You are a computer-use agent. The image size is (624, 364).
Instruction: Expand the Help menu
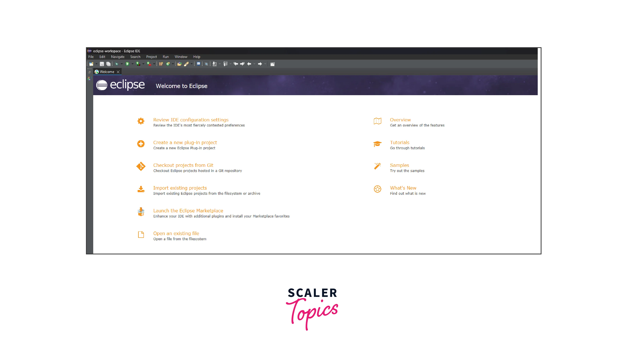196,57
